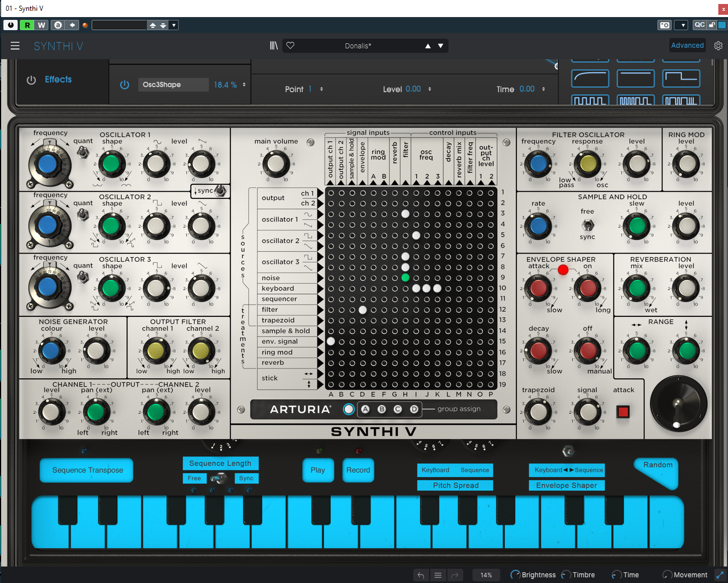The image size is (728, 583).
Task: Adjust the 18.4 % amount stepper
Action: tap(244, 85)
